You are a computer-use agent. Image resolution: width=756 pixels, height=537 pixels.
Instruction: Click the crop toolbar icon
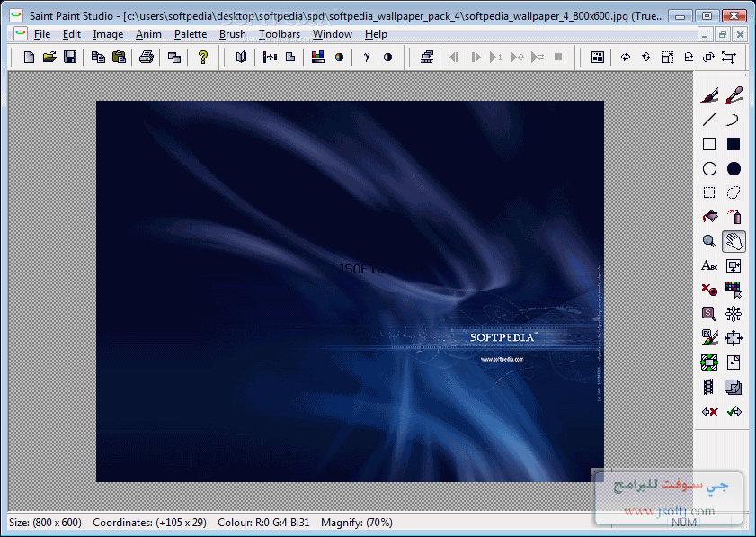[728, 57]
